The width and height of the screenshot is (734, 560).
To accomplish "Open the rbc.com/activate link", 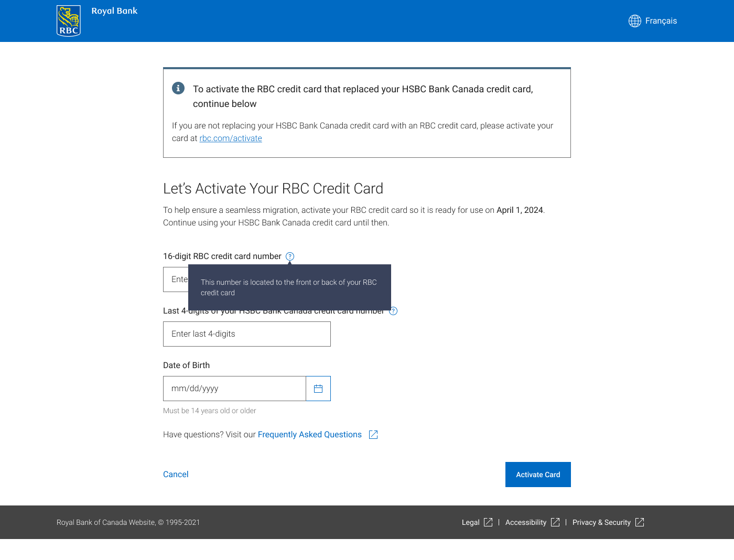I will [x=231, y=138].
